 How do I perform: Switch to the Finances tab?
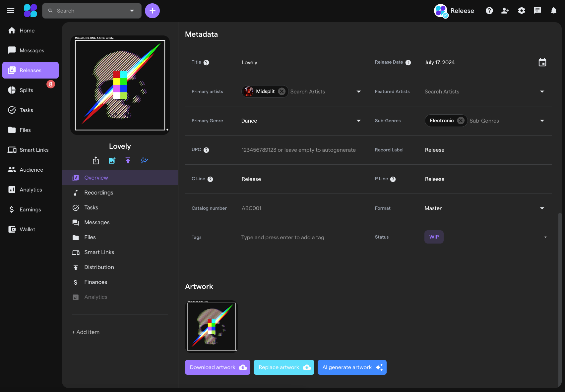pos(120,282)
